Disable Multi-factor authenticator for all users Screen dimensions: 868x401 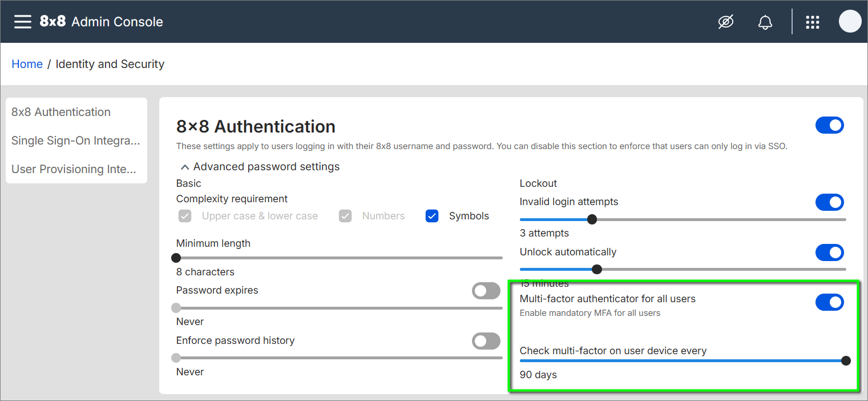click(829, 302)
